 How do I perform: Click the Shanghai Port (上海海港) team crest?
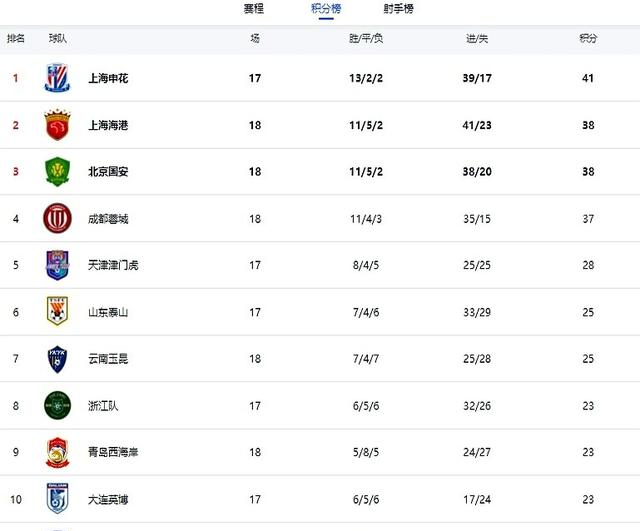click(x=57, y=125)
